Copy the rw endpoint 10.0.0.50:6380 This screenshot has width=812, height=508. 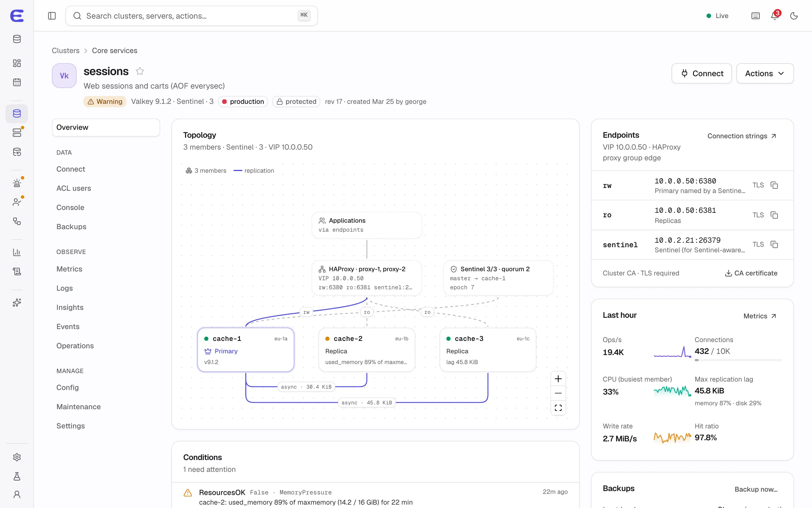point(774,185)
